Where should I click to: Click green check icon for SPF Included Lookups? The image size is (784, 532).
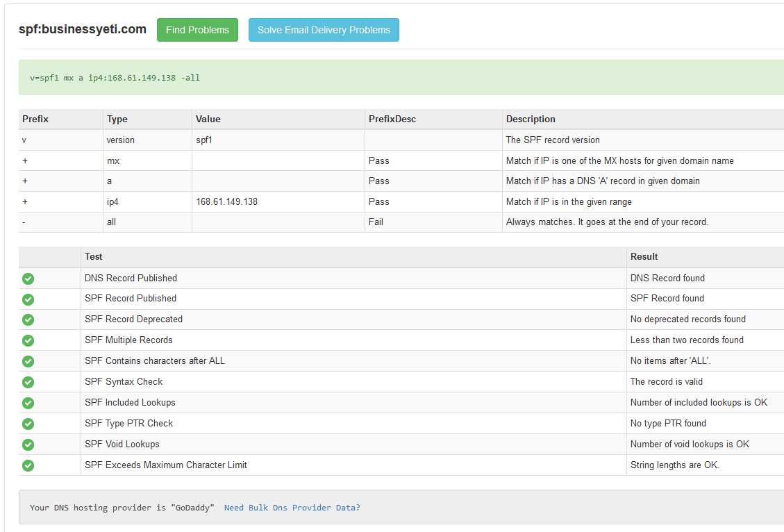pos(28,403)
